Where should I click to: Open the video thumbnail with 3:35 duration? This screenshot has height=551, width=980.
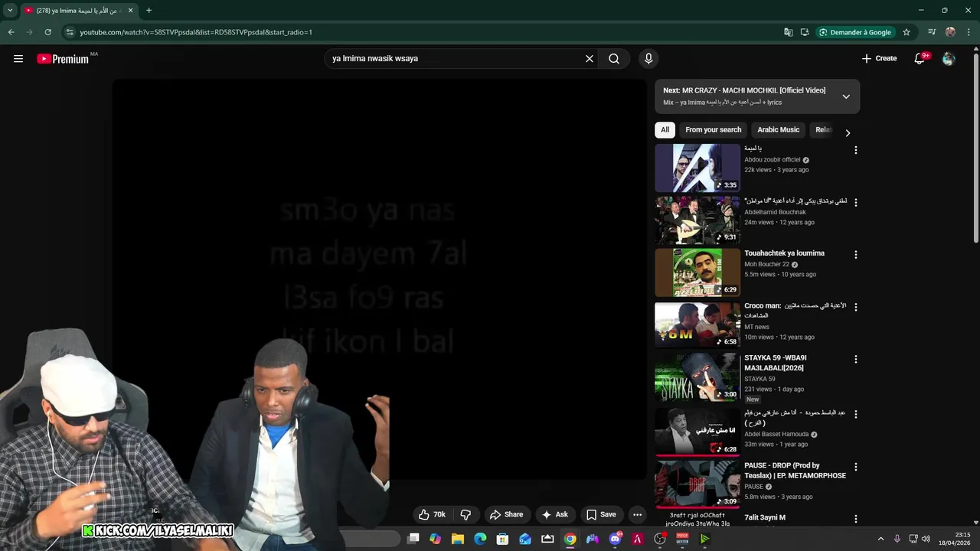pos(697,168)
